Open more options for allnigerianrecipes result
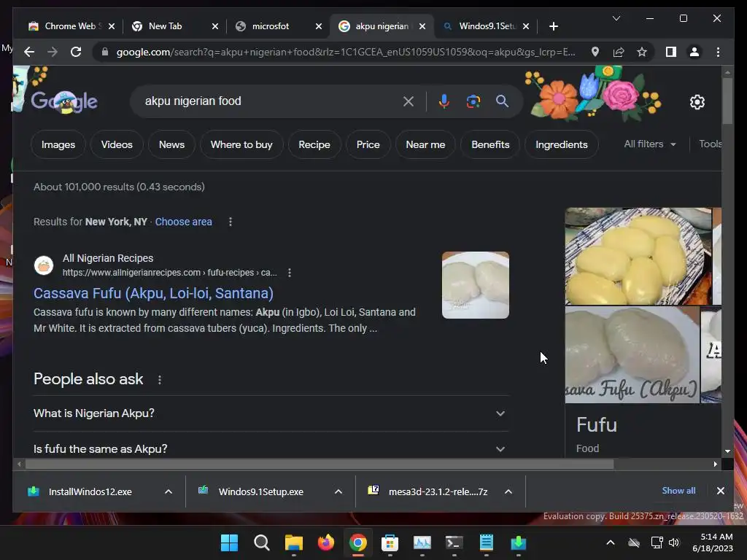Image resolution: width=747 pixels, height=560 pixels. 290,273
